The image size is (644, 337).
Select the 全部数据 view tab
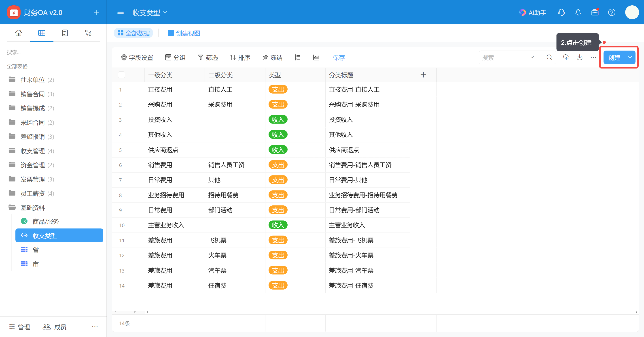133,33
